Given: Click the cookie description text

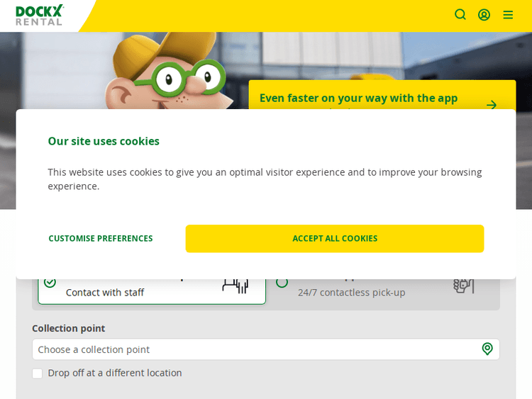Looking at the screenshot, I should point(265,179).
